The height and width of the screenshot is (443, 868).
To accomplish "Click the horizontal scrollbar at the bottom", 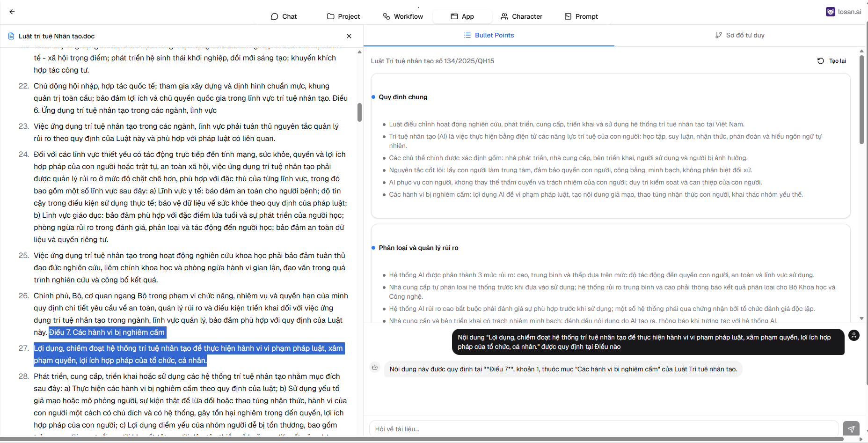I will (x=421, y=439).
